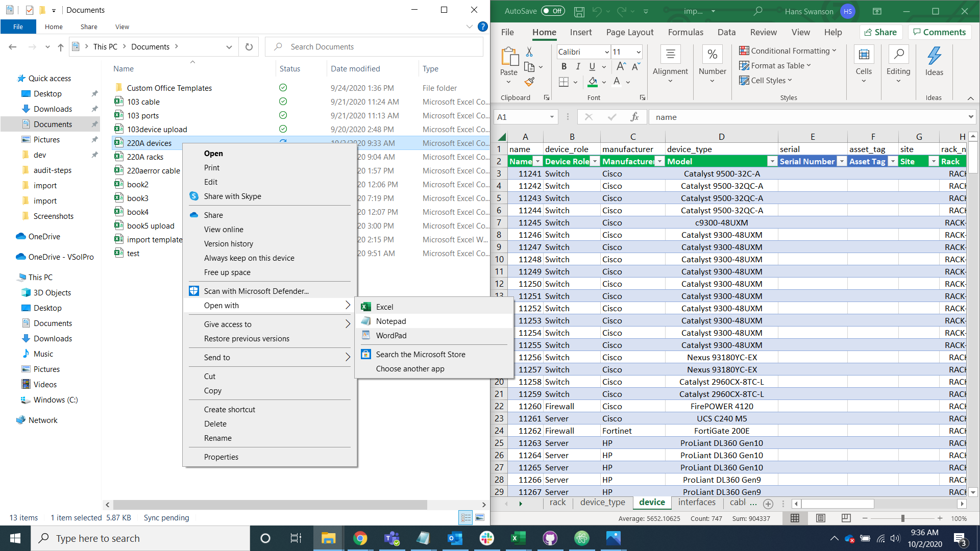Click Format as Table button
The width and height of the screenshot is (980, 551).
[775, 65]
